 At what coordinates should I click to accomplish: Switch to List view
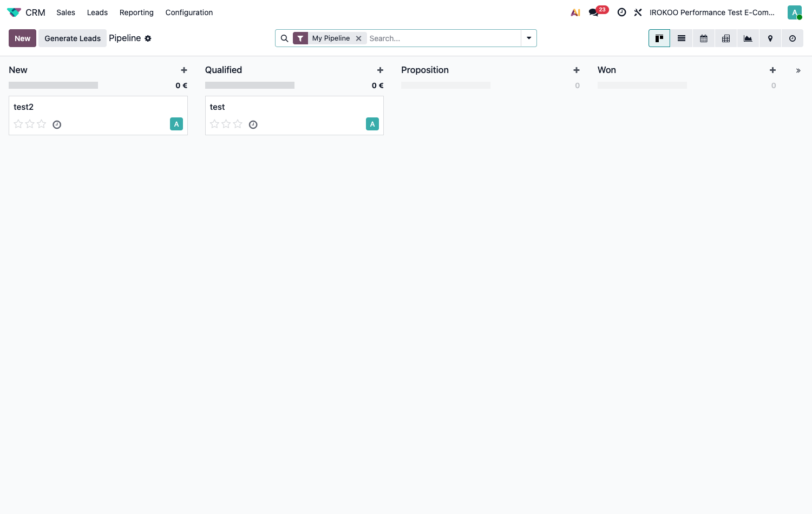pos(682,38)
